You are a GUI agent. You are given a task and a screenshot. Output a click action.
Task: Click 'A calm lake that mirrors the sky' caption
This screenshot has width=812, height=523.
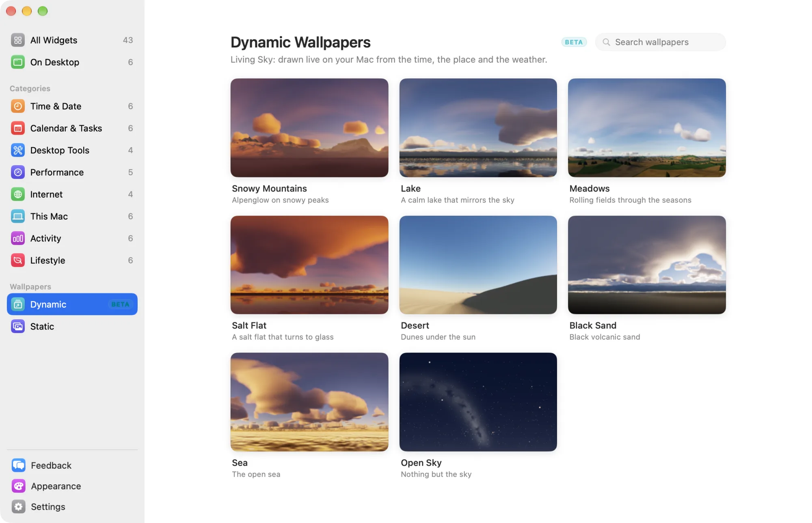tap(458, 200)
